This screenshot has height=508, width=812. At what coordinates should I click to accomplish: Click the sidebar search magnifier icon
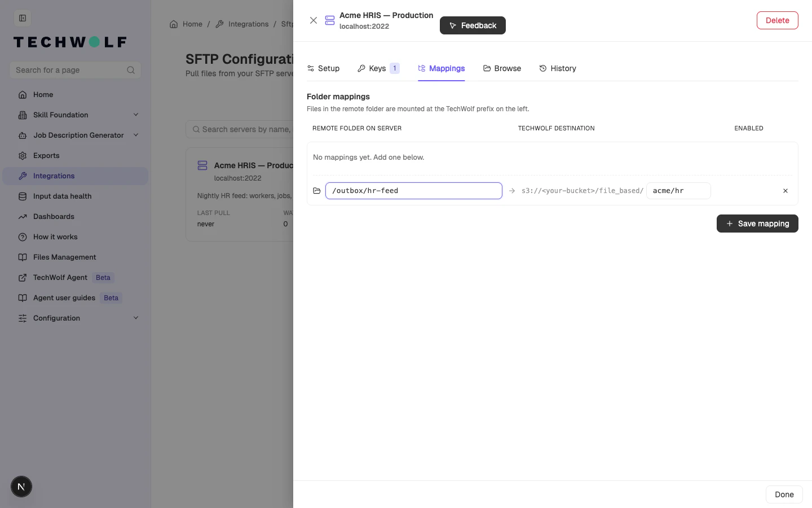point(131,70)
